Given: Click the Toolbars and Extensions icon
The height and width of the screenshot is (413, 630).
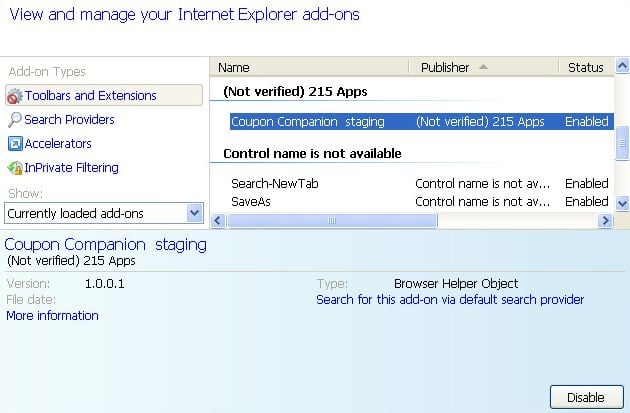Looking at the screenshot, I should 15,96.
